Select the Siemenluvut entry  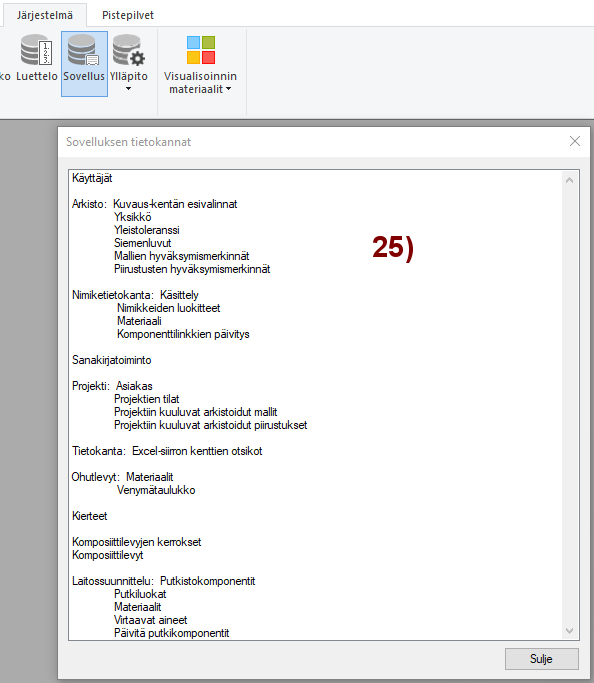(x=142, y=243)
